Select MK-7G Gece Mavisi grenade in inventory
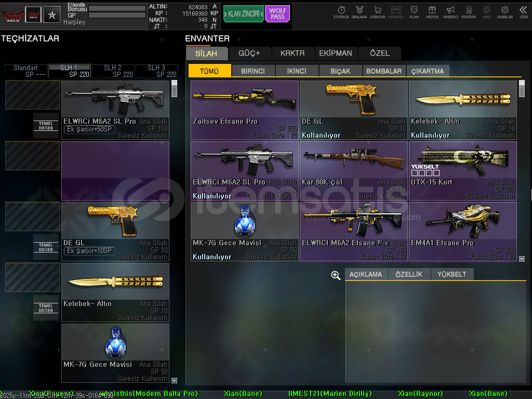The image size is (532, 399). coord(245,231)
